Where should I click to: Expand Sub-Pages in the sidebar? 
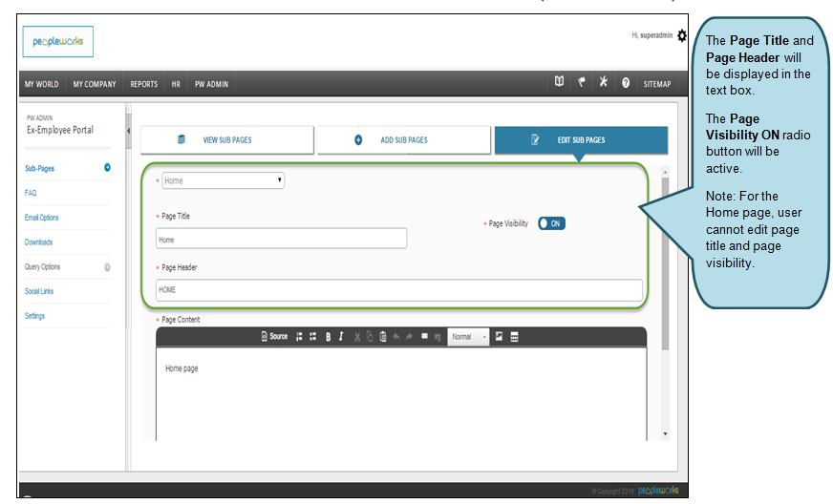click(107, 168)
